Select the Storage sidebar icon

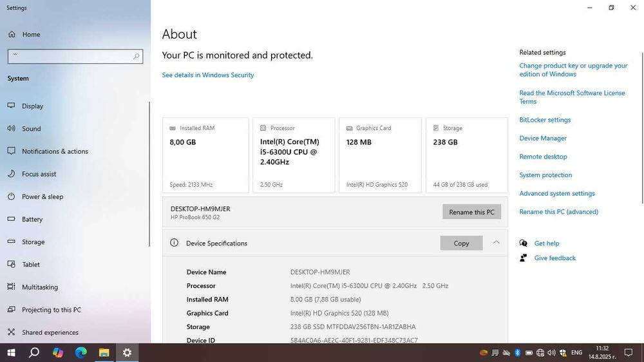pyautogui.click(x=12, y=242)
